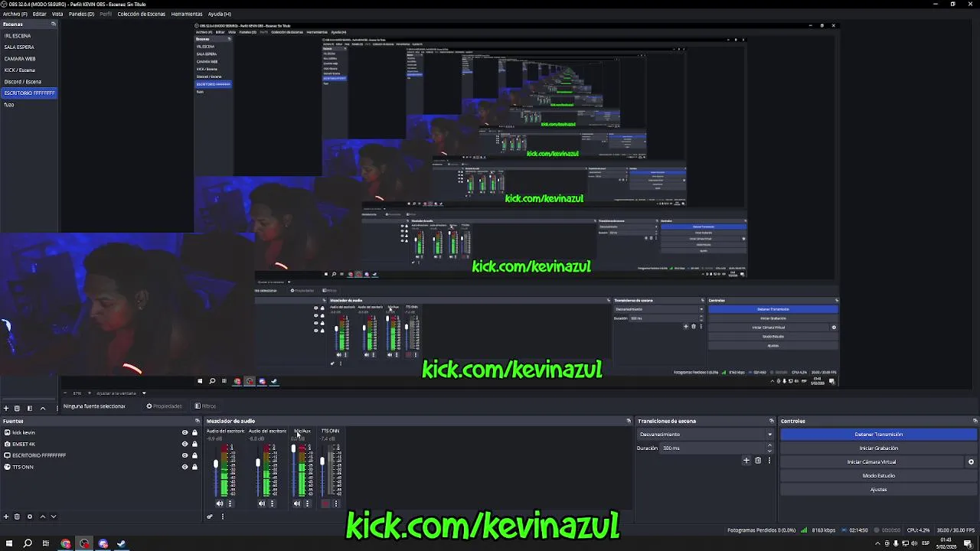Open options dots for the Mic/Aux channel
The height and width of the screenshot is (551, 980).
point(307,504)
